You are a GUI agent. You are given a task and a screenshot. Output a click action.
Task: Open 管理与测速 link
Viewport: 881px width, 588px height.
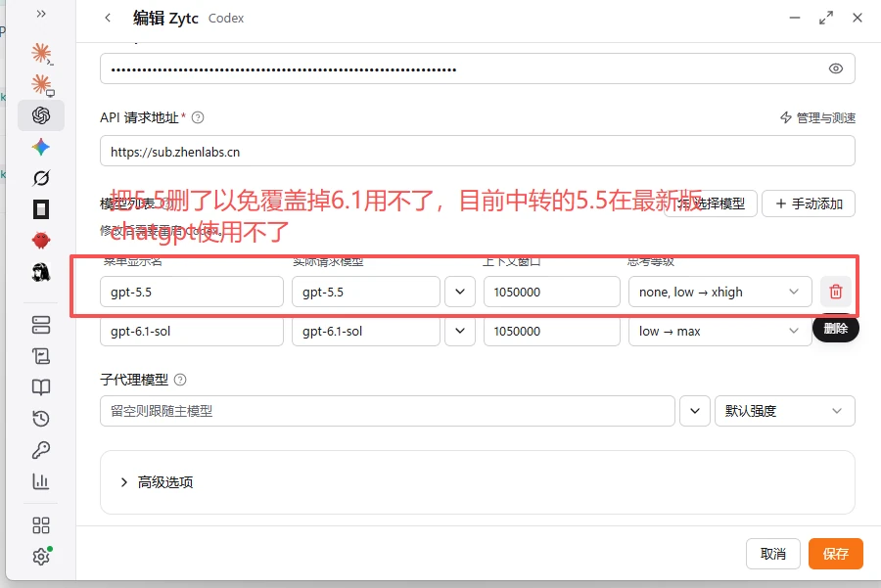pyautogui.click(x=818, y=118)
